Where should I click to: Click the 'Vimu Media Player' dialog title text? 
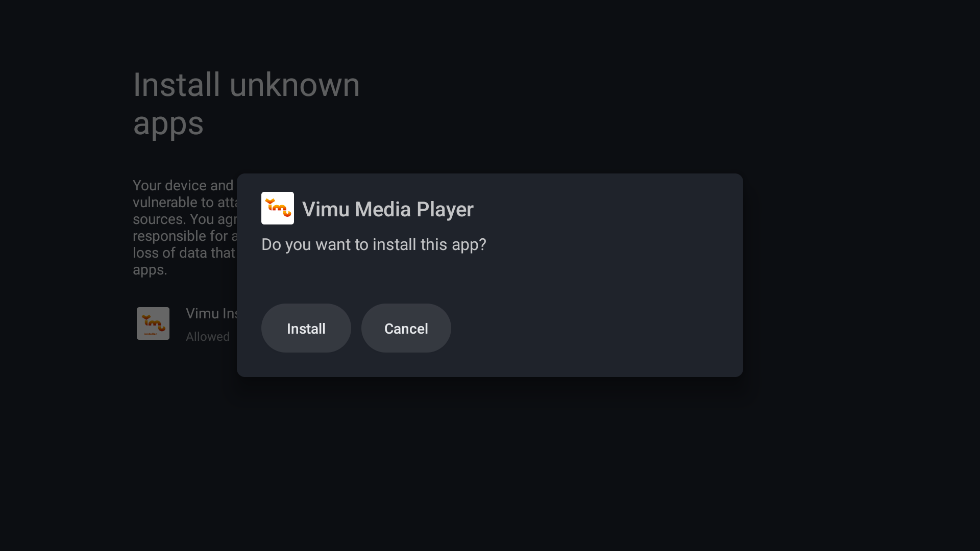pos(388,209)
